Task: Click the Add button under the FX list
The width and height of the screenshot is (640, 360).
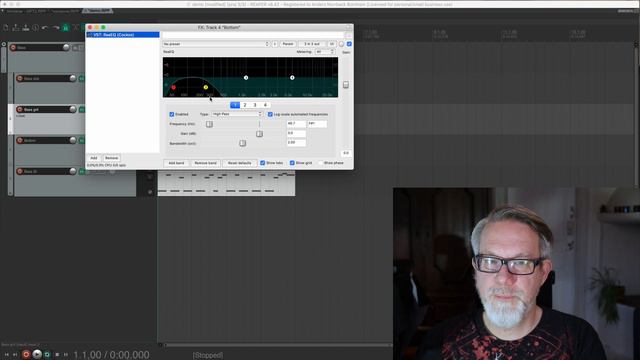Action: click(94, 158)
